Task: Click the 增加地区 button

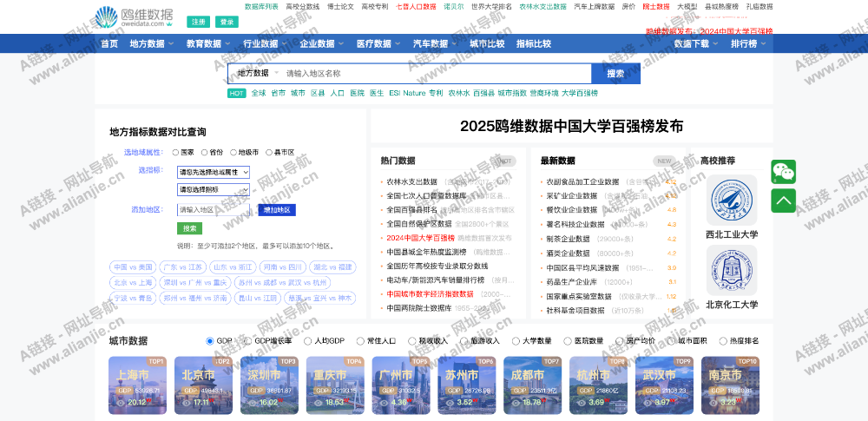Action: pyautogui.click(x=277, y=210)
